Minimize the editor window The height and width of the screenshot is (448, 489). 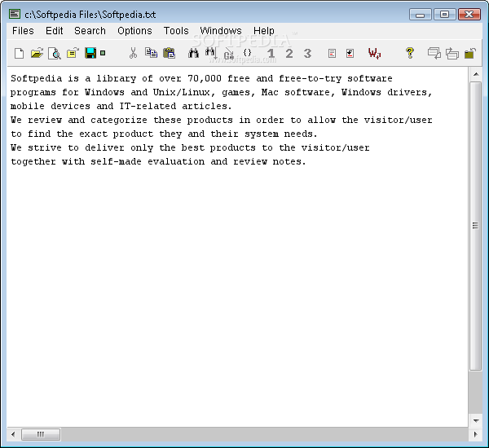pyautogui.click(x=420, y=15)
